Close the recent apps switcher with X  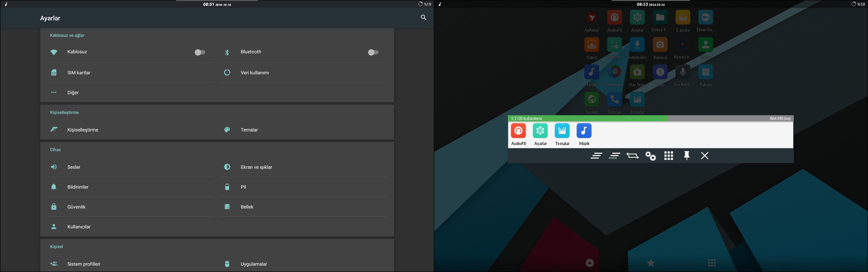click(x=705, y=156)
